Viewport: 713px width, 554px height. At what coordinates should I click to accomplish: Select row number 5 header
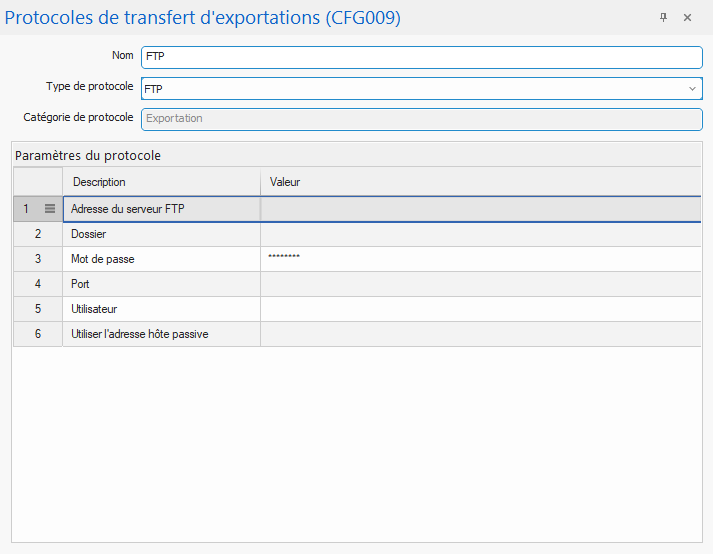click(38, 309)
